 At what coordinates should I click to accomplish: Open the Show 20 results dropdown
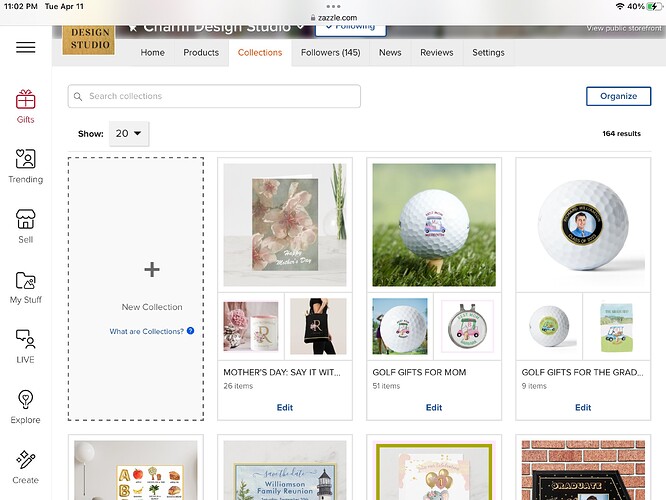[129, 133]
